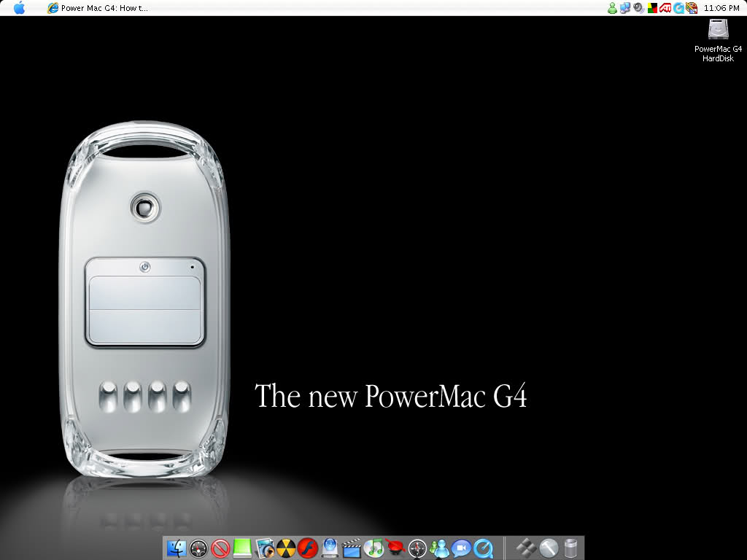Launch the iChat video bubble dock icon

[x=461, y=548]
